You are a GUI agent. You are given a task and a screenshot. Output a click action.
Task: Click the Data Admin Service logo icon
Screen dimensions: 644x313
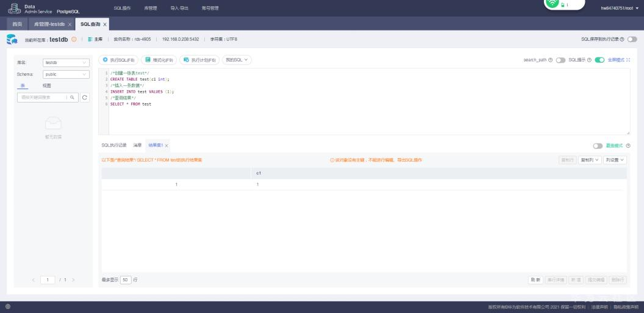point(15,8)
